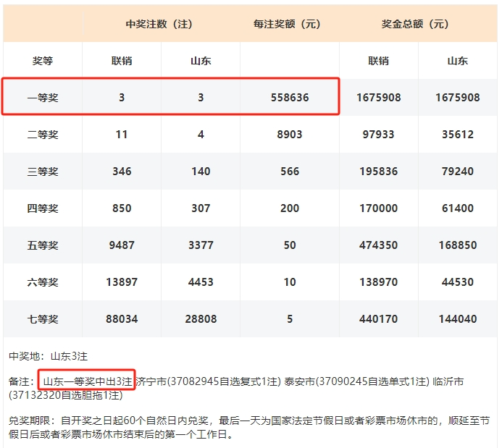Click the third prize amount 566
This screenshot has width=502, height=448.
(290, 172)
